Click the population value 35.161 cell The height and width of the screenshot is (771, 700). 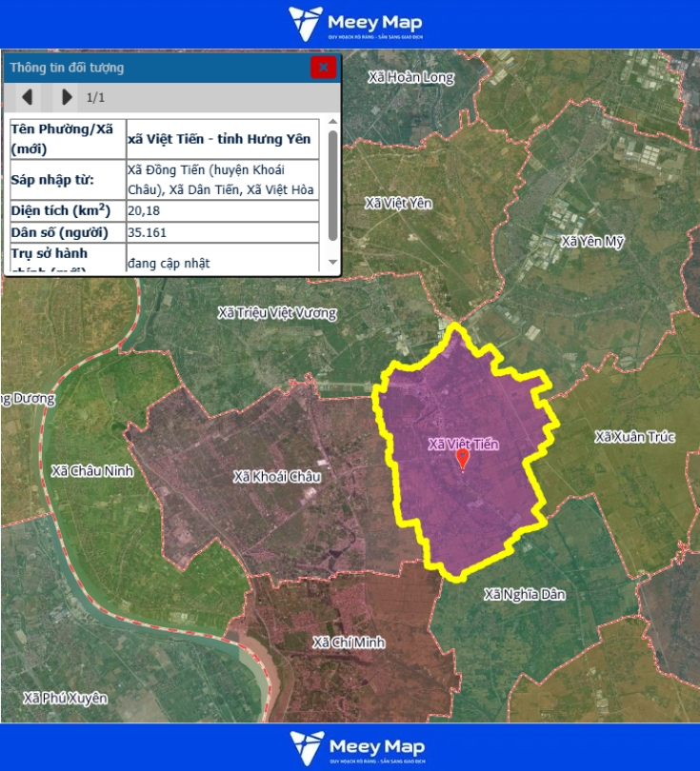(x=223, y=232)
